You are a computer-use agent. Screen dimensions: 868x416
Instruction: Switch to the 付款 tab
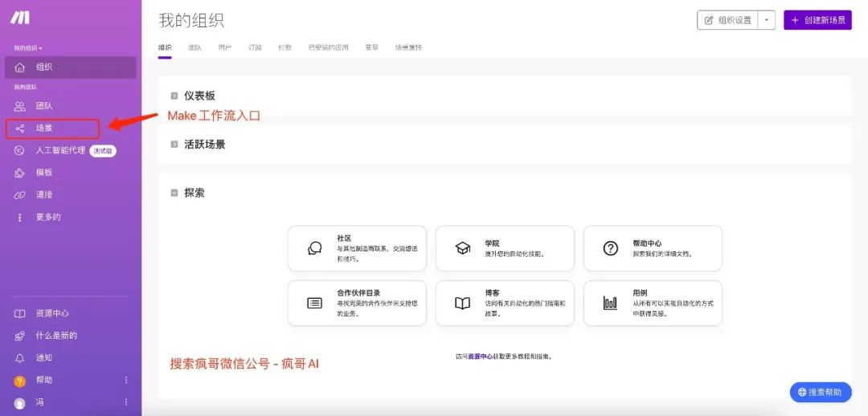(x=285, y=47)
